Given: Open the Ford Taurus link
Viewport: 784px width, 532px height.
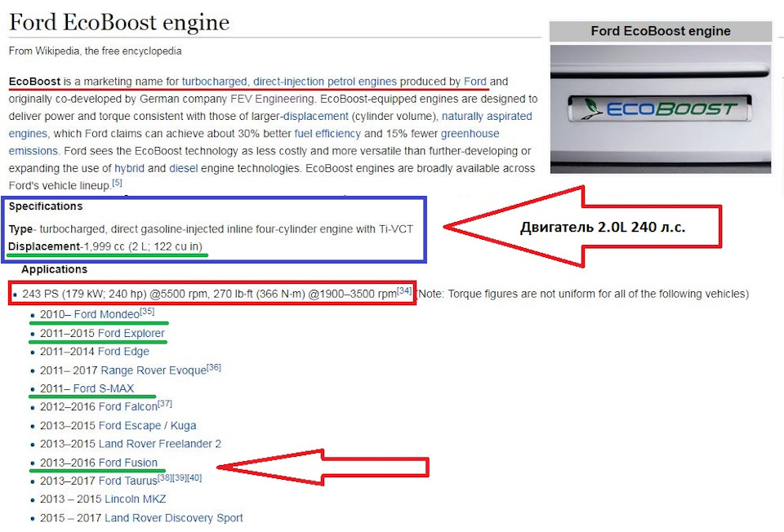Looking at the screenshot, I should 128,481.
